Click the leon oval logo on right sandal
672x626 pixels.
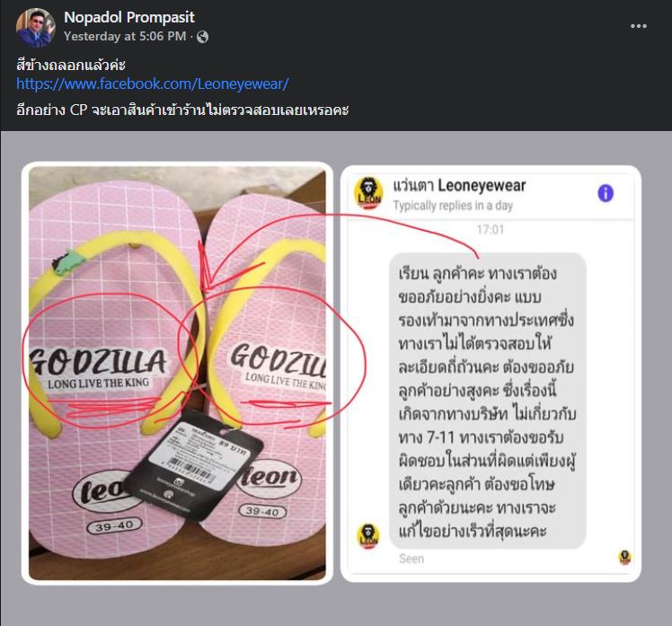(x=270, y=478)
